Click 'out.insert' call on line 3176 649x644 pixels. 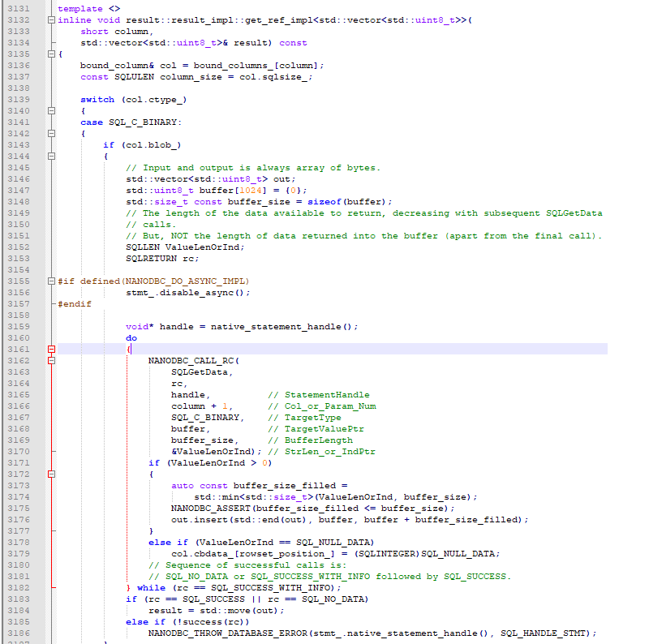coord(199,519)
